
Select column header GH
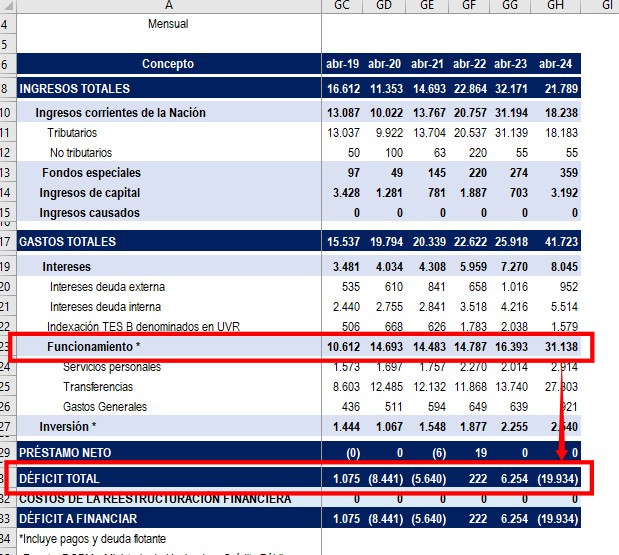555,6
